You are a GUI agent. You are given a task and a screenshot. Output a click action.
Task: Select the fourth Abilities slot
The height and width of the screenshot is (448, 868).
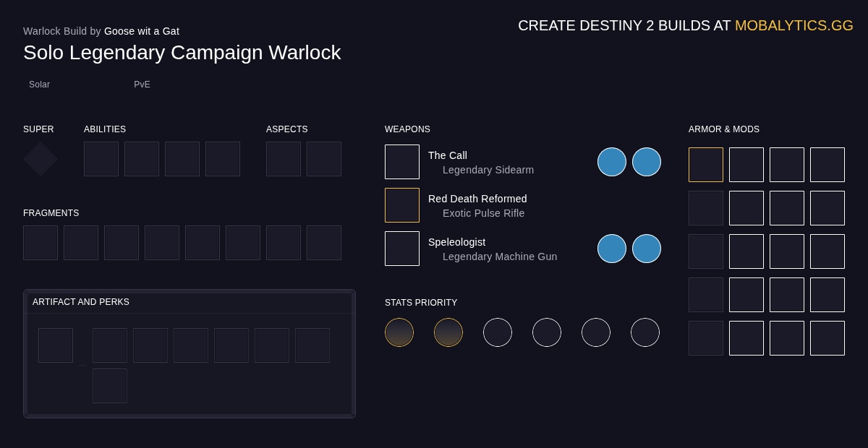click(223, 159)
